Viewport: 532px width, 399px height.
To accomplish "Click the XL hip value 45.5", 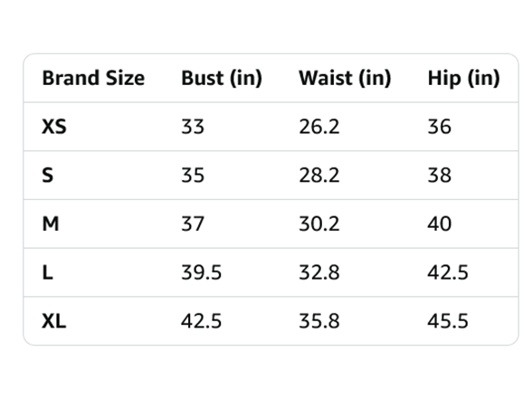I will coord(448,321).
